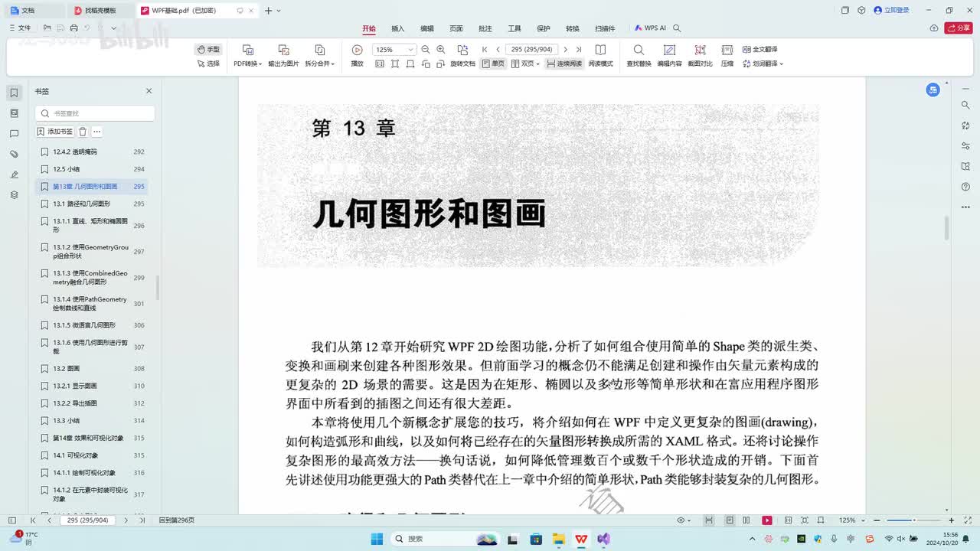Open the WPS AI assistant
Image resolution: width=980 pixels, height=551 pixels.
[650, 28]
